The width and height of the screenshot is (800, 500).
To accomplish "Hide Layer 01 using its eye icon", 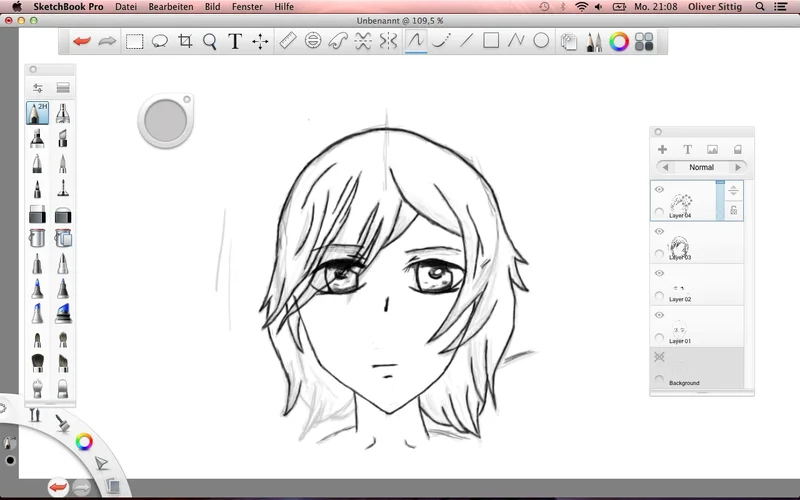I will pos(659,315).
